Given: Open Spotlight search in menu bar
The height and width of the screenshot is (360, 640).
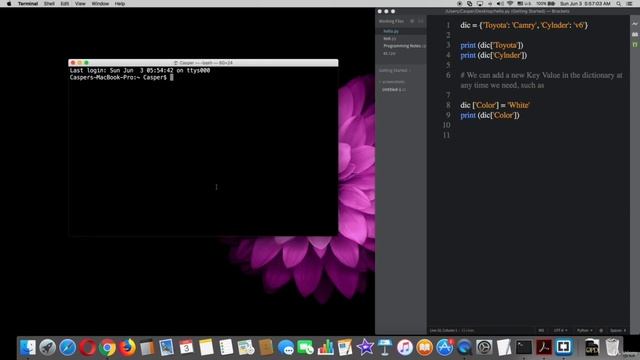Looking at the screenshot, I should tap(619, 4).
